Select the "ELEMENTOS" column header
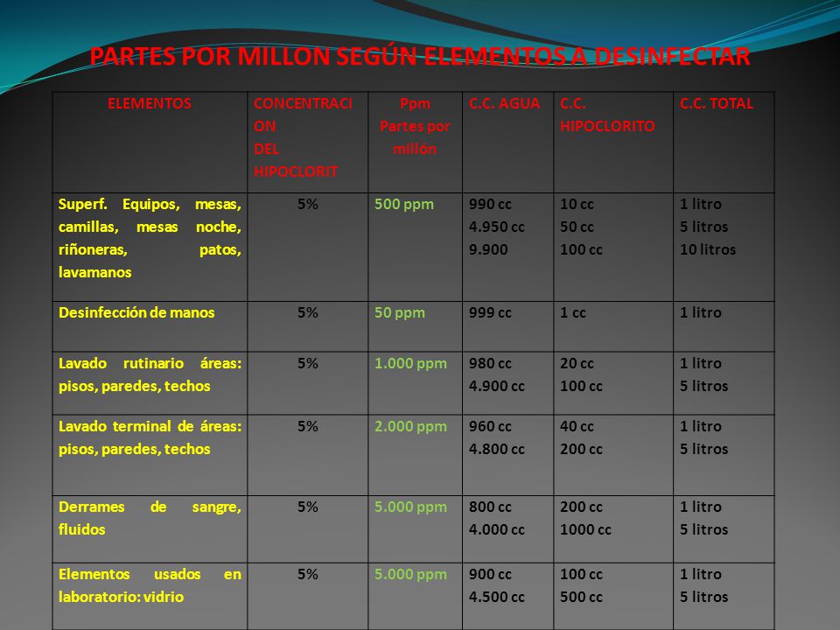840x630 pixels. click(150, 103)
